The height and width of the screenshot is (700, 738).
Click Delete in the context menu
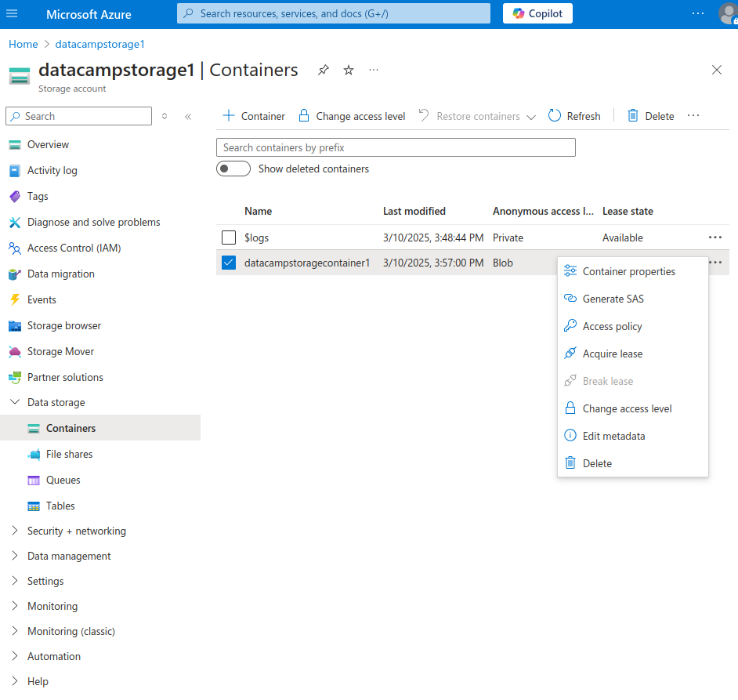pyautogui.click(x=632, y=463)
